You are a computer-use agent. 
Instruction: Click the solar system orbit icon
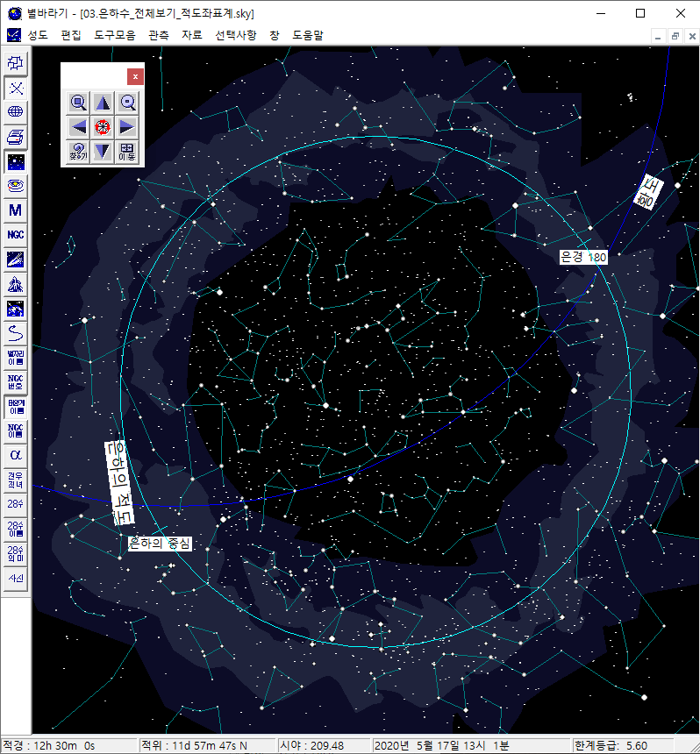16,186
